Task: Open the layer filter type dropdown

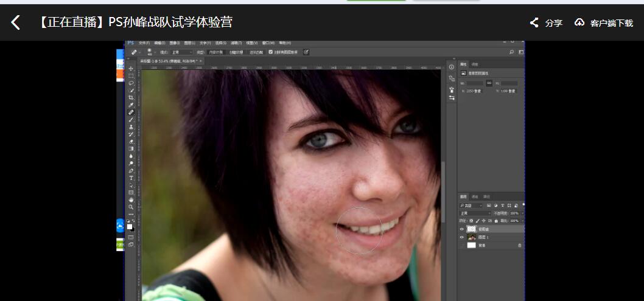Action: tap(471, 206)
